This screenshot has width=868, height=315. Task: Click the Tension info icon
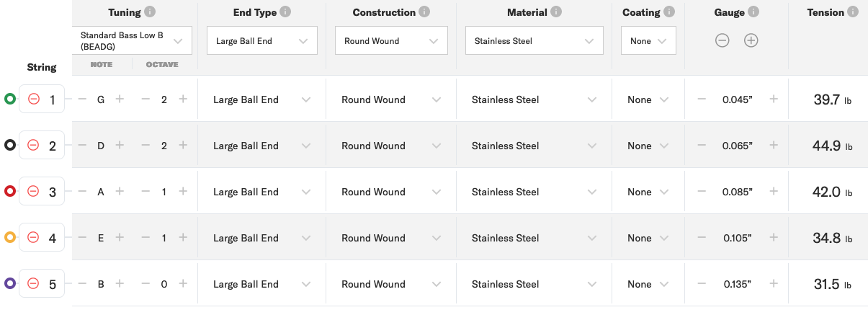(853, 12)
